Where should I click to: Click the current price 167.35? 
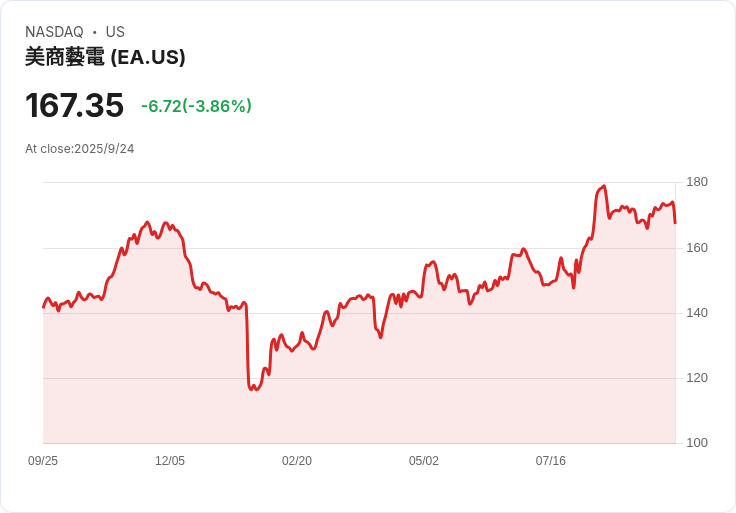click(74, 105)
